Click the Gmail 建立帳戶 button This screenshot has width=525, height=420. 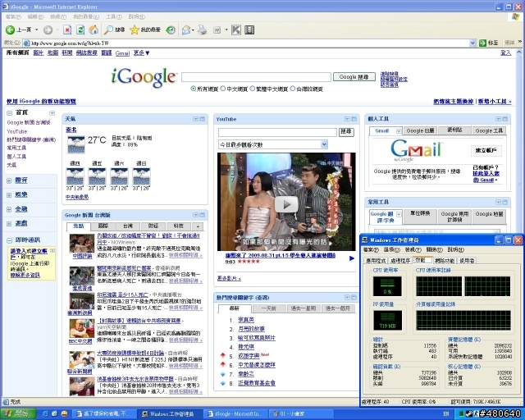(x=486, y=151)
